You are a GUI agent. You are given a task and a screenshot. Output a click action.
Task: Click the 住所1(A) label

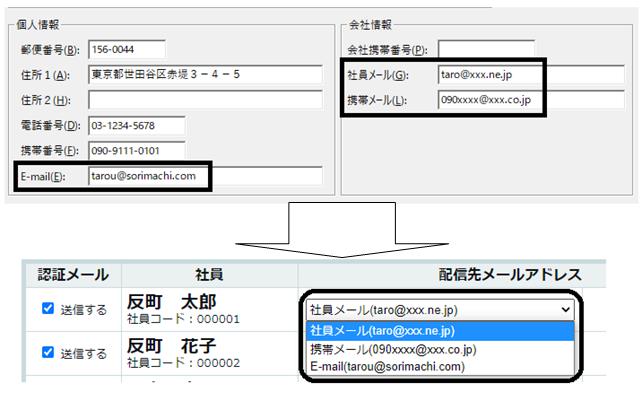point(45,75)
